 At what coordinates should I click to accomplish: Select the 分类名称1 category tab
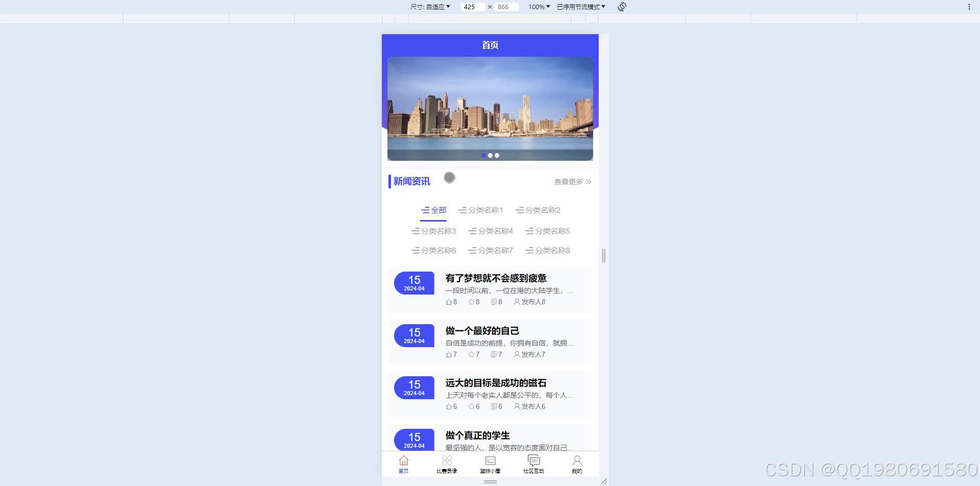pos(481,210)
